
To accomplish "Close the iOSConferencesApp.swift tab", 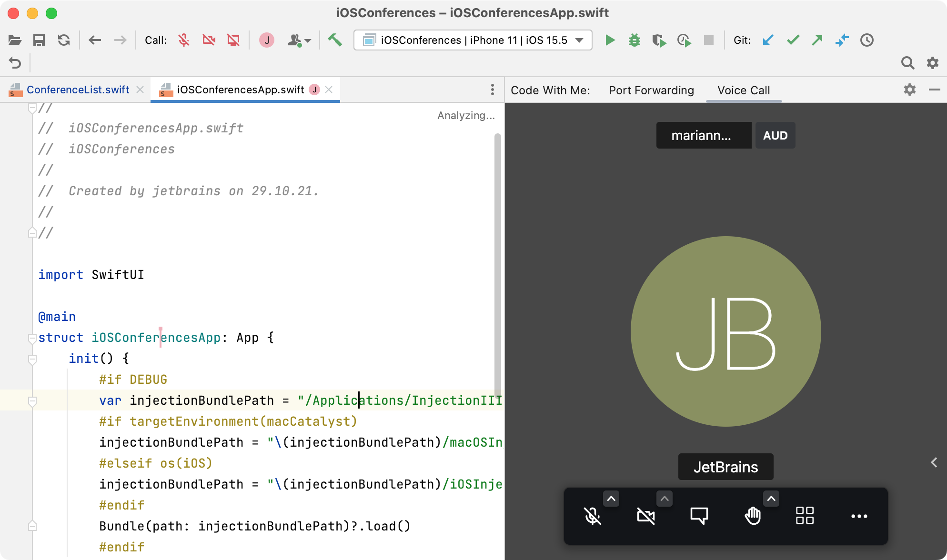I will click(329, 90).
